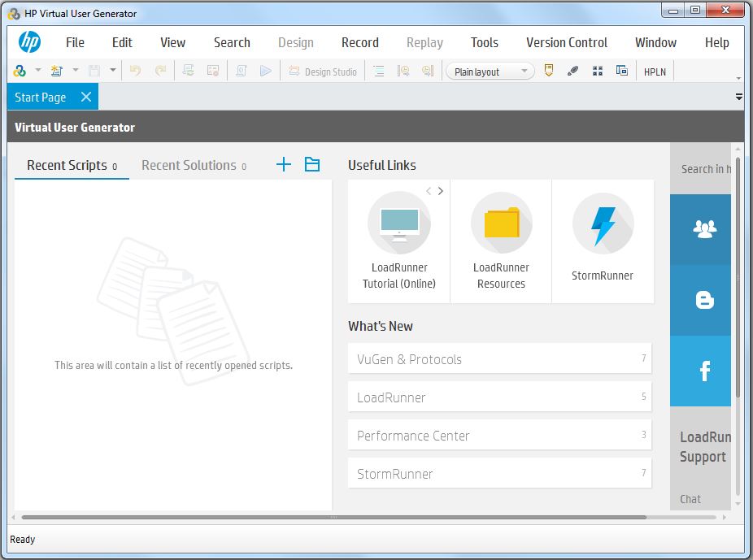Expand the Save button dropdown arrow

(113, 71)
